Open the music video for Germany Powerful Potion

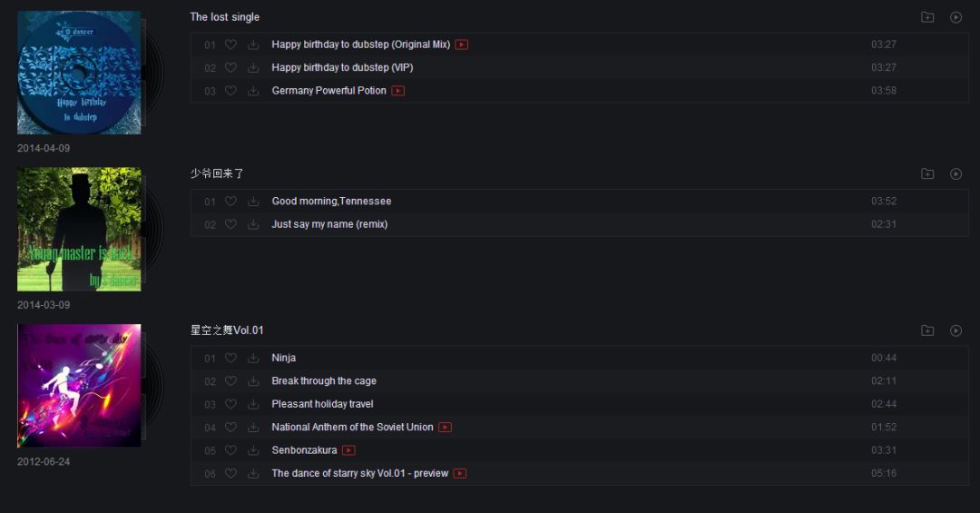pyautogui.click(x=398, y=91)
